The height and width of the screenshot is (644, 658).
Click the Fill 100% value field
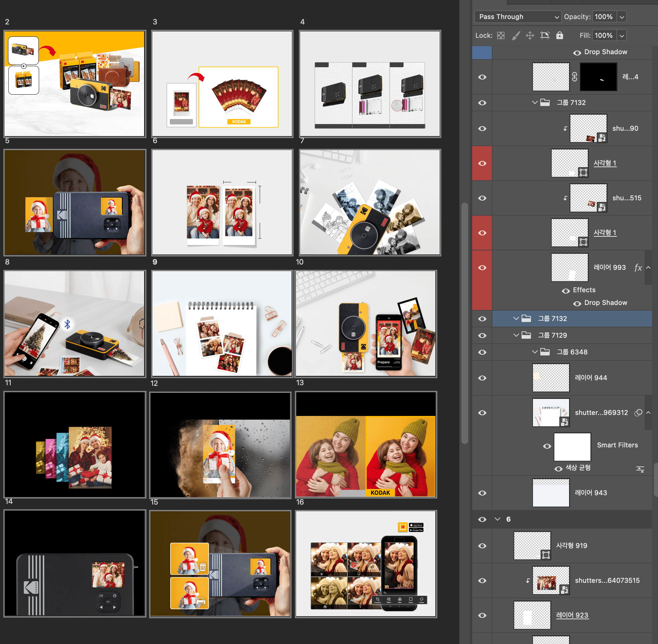pos(604,35)
